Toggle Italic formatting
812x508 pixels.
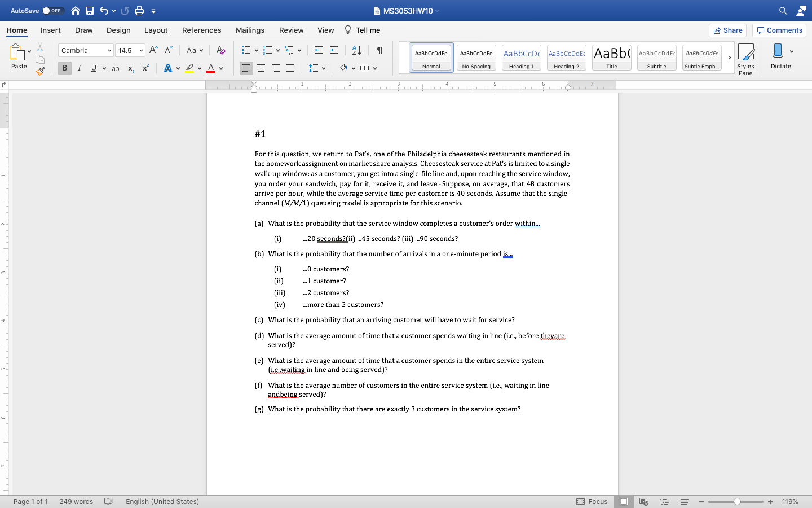[79, 68]
